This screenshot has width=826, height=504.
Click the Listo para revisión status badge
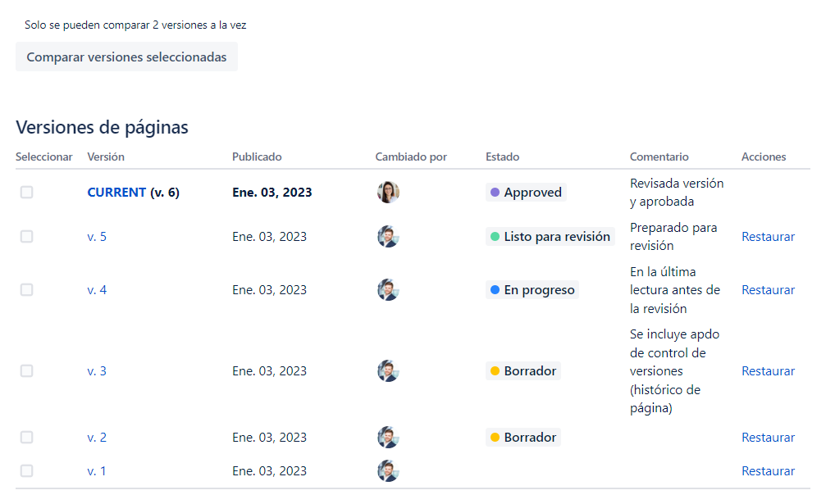click(550, 237)
